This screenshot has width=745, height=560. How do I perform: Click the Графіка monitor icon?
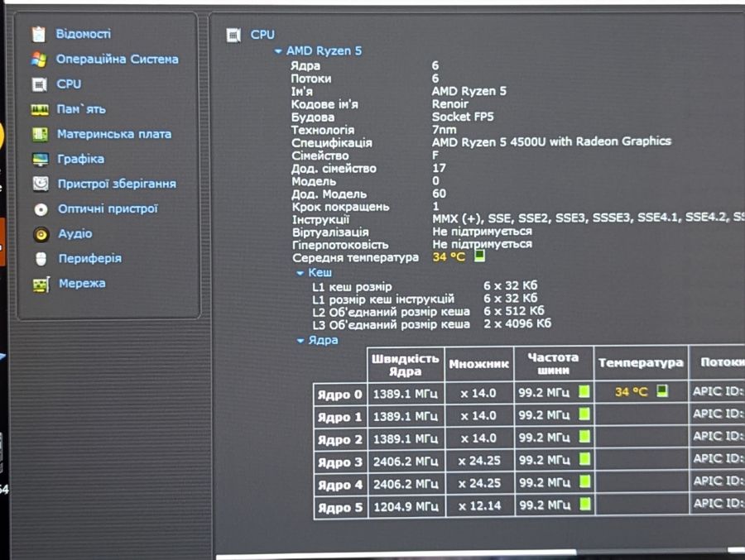[x=41, y=160]
